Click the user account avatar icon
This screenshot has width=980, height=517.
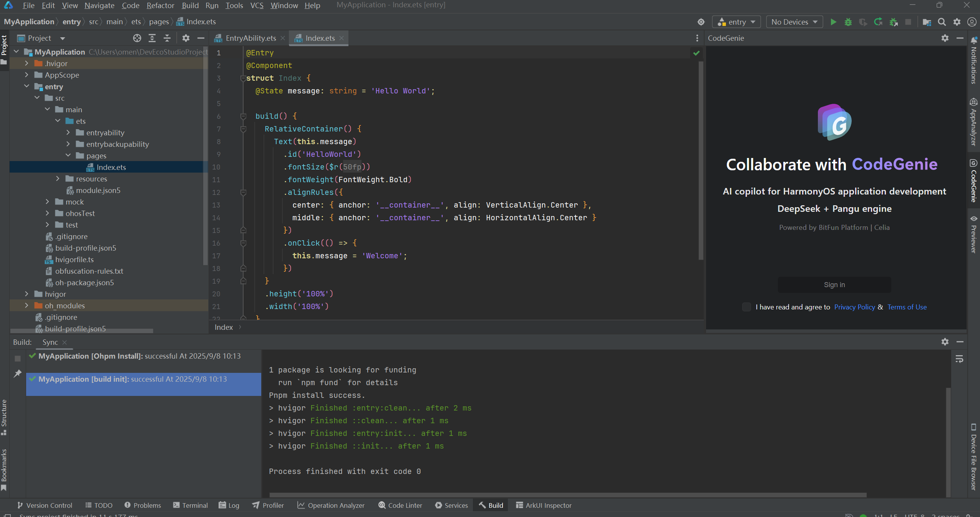[x=972, y=22]
